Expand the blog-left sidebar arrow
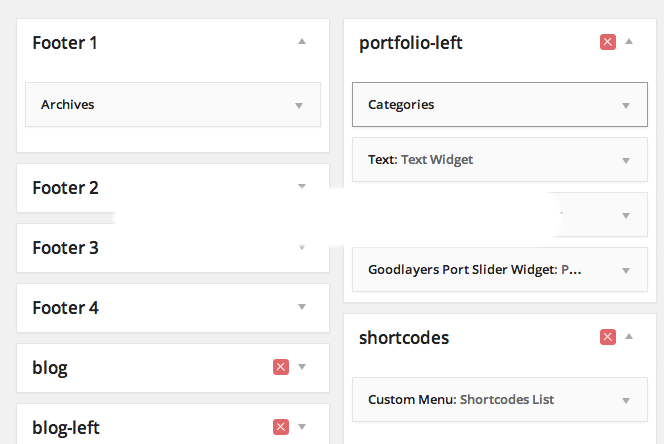 [301, 427]
